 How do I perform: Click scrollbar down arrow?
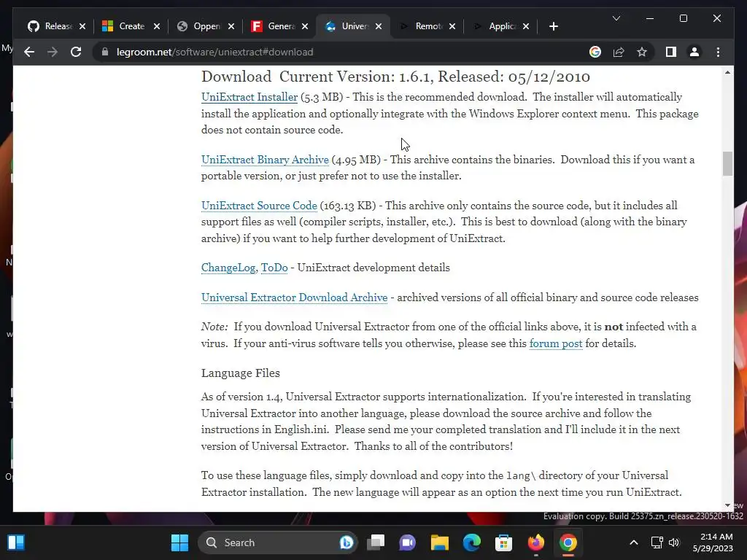pyautogui.click(x=727, y=505)
